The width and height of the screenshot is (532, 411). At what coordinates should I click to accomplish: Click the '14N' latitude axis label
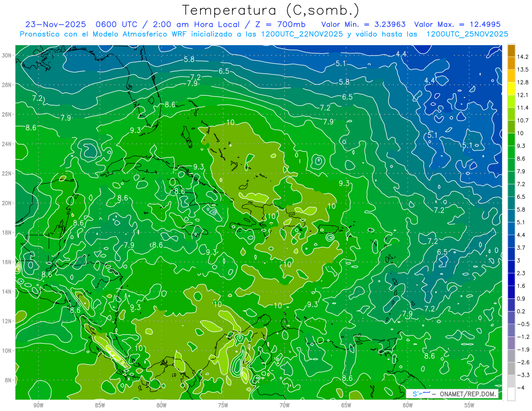(x=7, y=292)
